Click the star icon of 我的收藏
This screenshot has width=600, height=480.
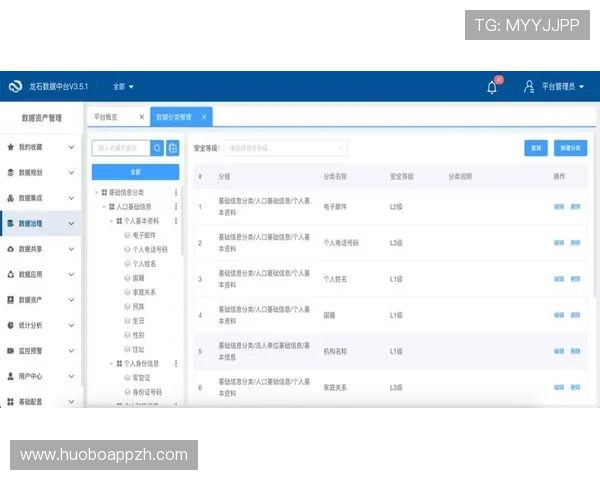[11, 147]
